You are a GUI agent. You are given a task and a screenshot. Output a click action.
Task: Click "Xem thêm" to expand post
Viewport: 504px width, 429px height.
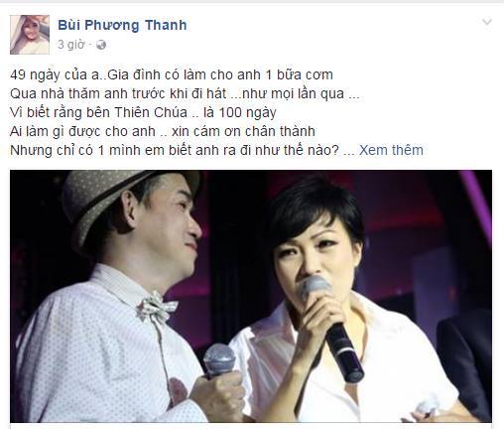click(x=391, y=150)
